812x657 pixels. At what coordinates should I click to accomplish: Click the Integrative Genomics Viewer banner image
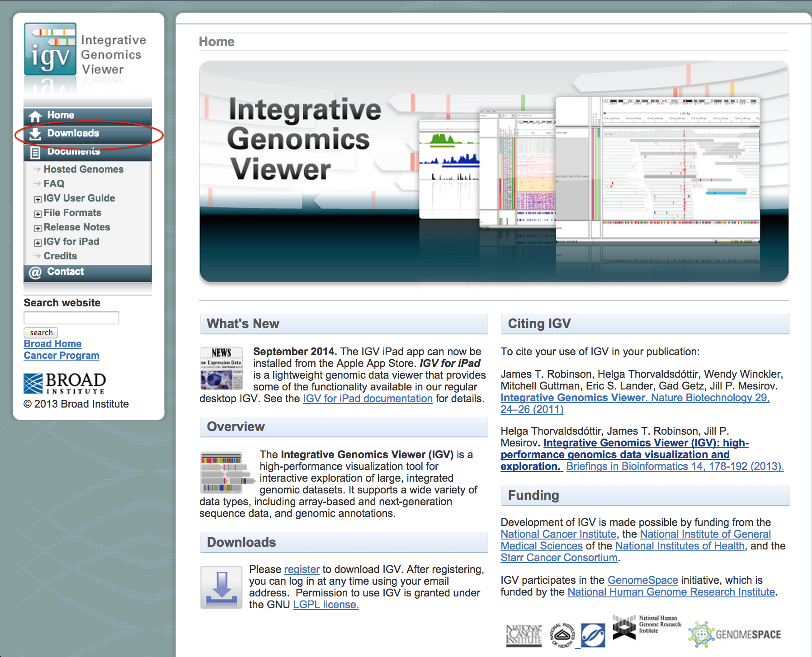coord(494,172)
